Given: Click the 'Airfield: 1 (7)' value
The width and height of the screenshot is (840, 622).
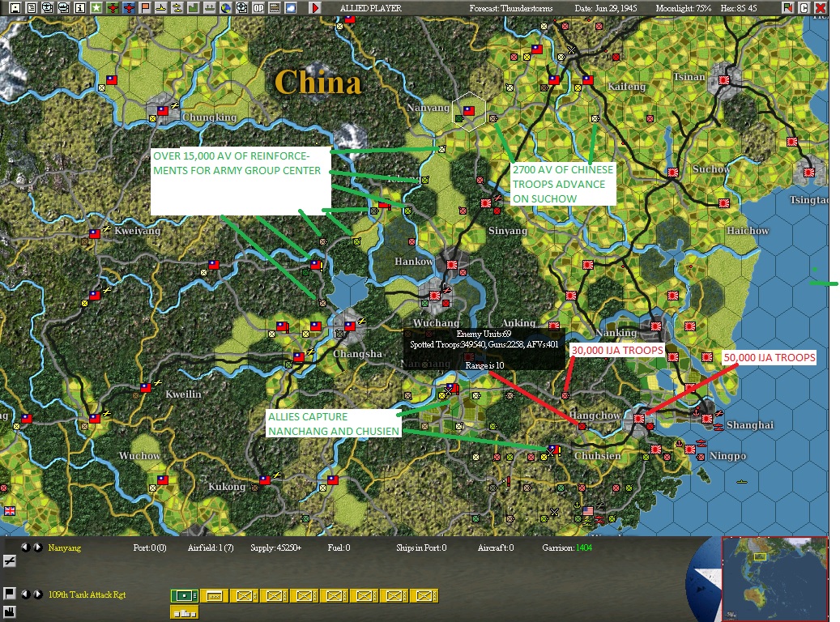Looking at the screenshot, I should 211,547.
